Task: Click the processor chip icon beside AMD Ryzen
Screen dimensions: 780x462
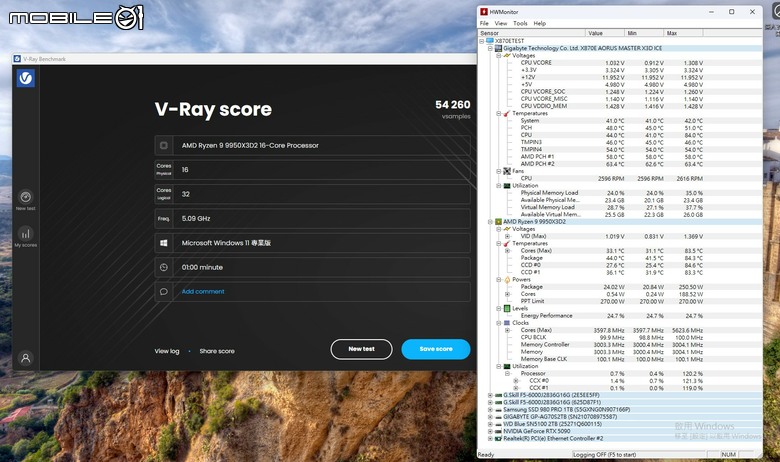Action: tap(164, 145)
